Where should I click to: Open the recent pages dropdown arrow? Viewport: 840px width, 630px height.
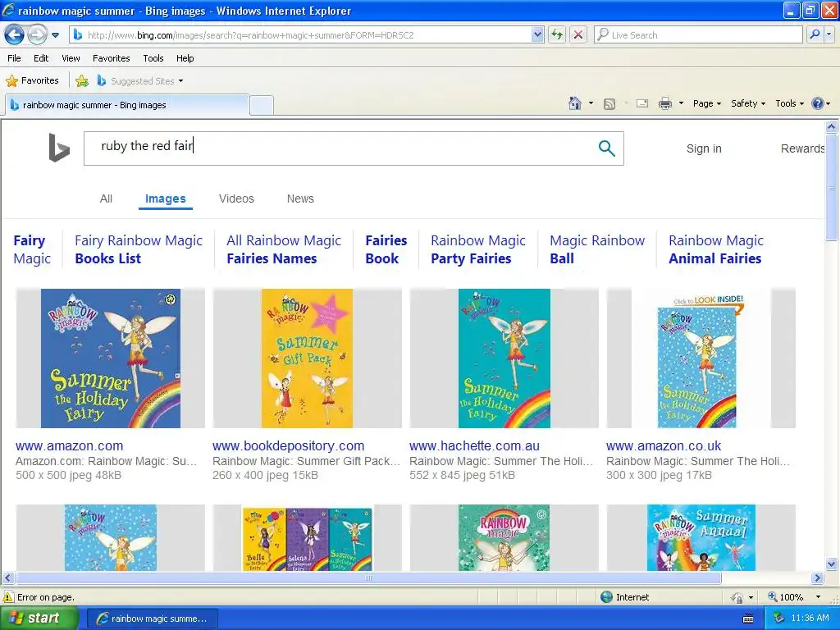[55, 35]
